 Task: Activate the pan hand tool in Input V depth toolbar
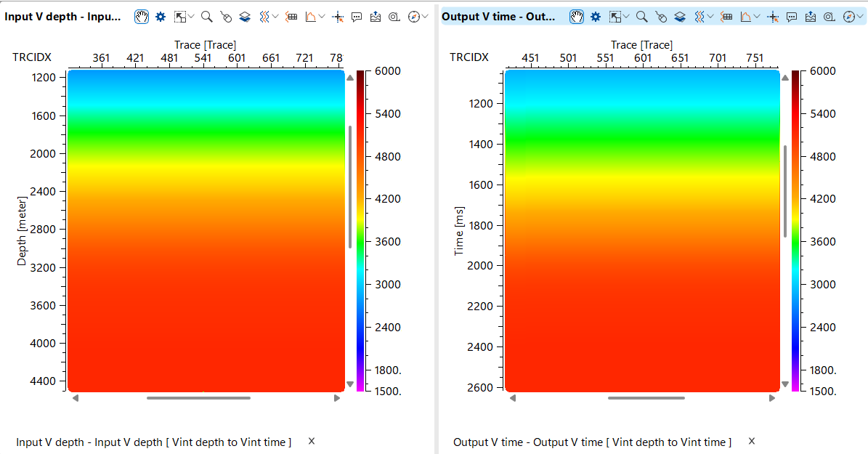click(x=142, y=17)
